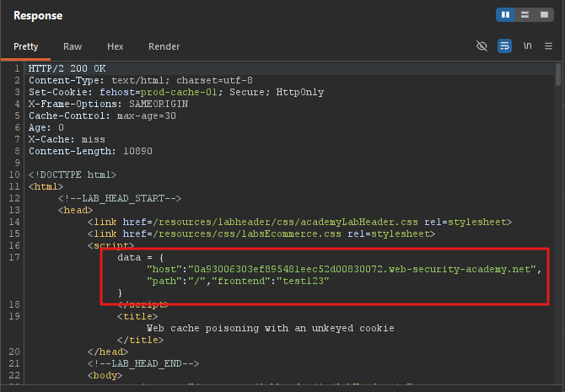565x392 pixels.
Task: Toggle show \n newline characters
Action: [x=527, y=46]
